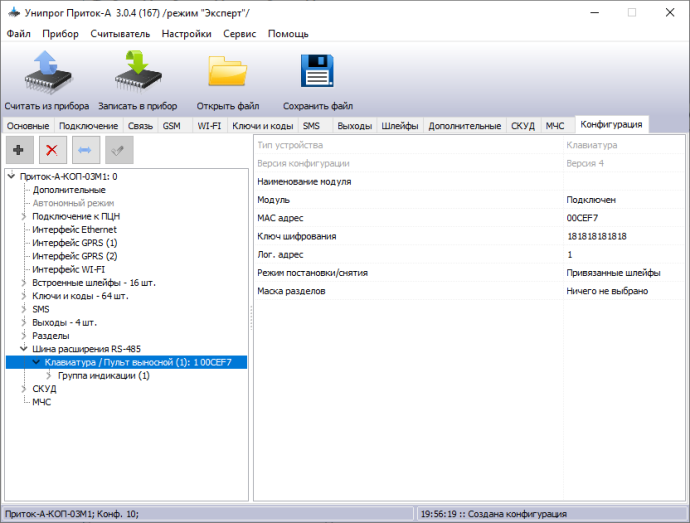The width and height of the screenshot is (690, 523).
Task: Open a file via Открыть файл folder icon
Action: pyautogui.click(x=228, y=74)
